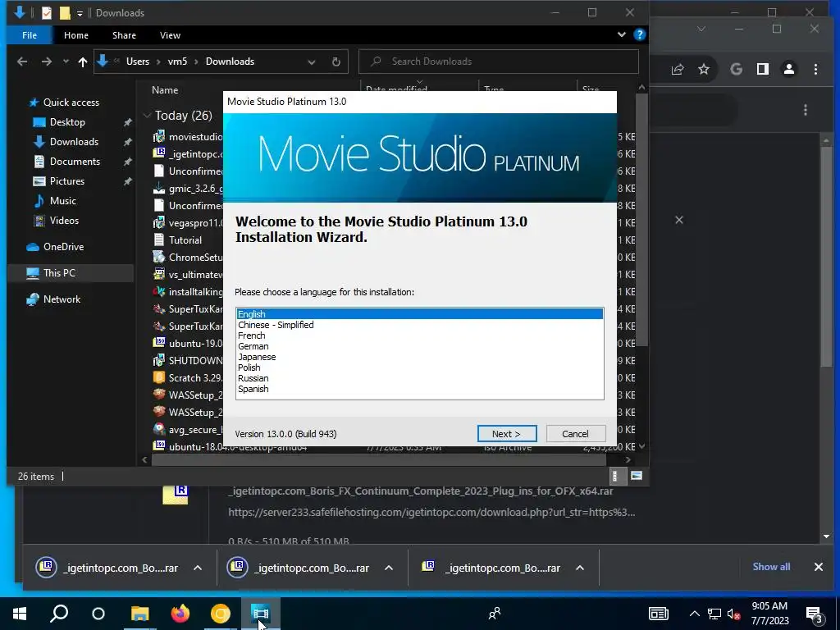Click the file list horizontal scrollbar
840x630 pixels.
tap(377, 459)
